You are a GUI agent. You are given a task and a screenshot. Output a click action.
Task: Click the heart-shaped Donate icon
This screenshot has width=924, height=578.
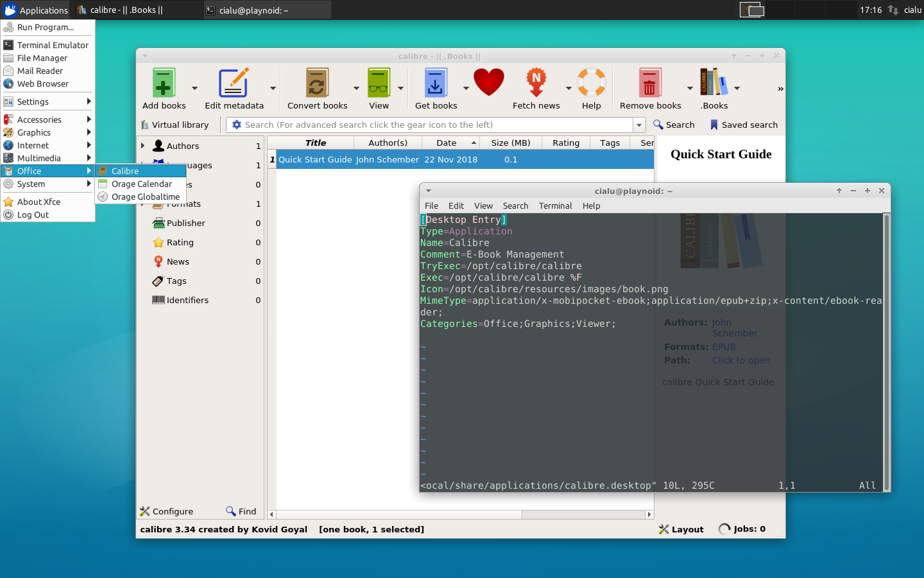click(489, 82)
